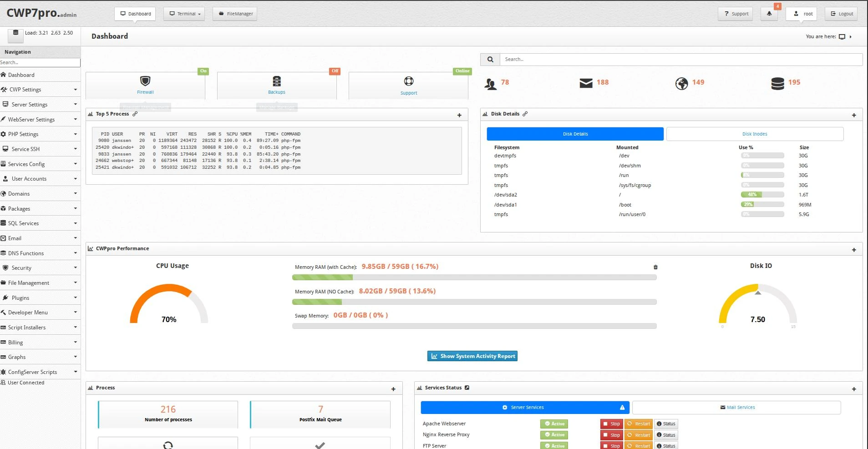
Task: Click the domains globe icon
Action: [x=681, y=84]
